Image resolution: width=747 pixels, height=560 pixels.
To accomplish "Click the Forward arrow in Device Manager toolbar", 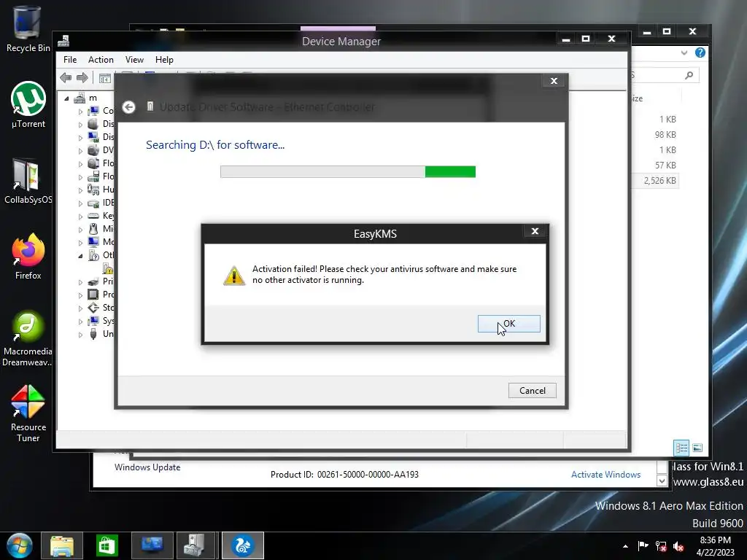I will point(82,77).
